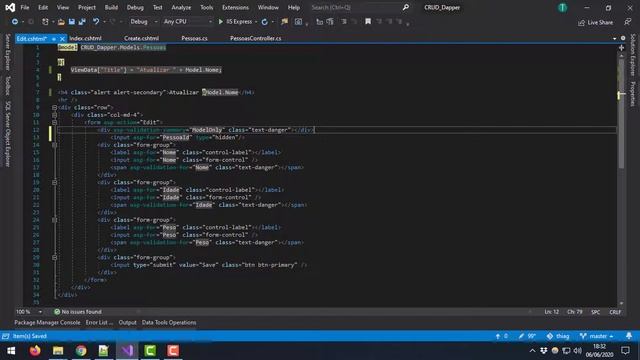
Task: Open the Error List panel
Action: [x=99, y=322]
